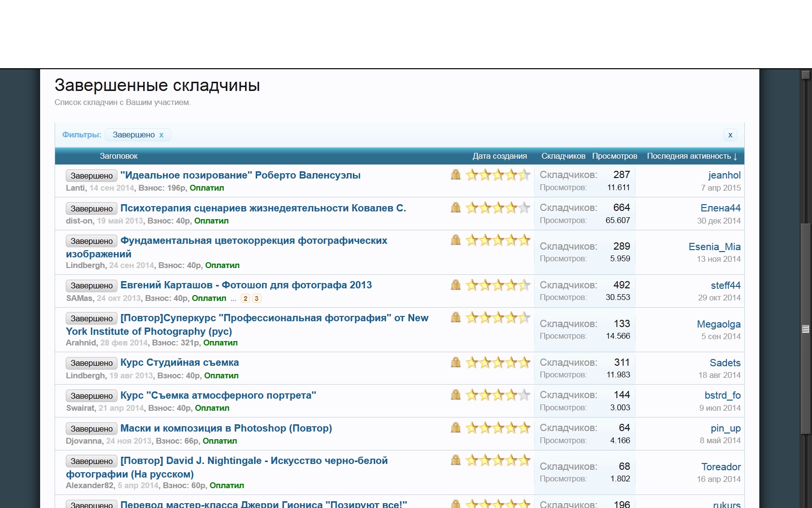Click the lock icon on the "Идеальное позирование" row
The width and height of the screenshot is (812, 508).
click(455, 175)
